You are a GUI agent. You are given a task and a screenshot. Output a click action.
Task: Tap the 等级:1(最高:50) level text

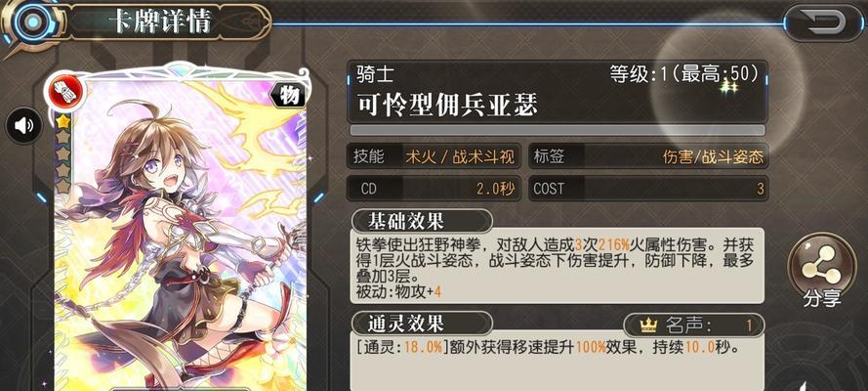click(x=684, y=73)
